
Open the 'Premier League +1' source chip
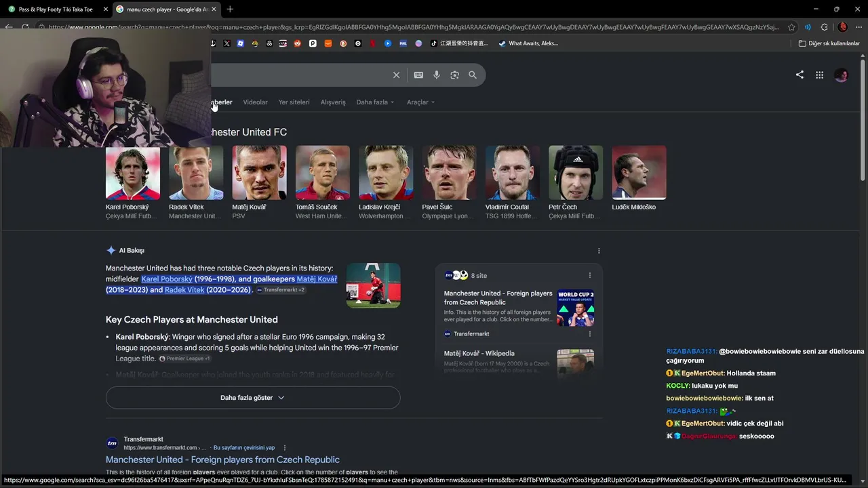point(184,359)
